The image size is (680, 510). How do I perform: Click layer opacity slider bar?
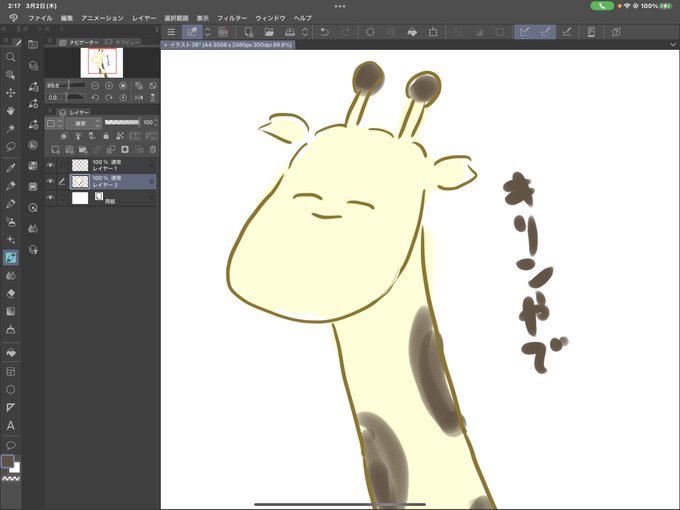coord(122,123)
